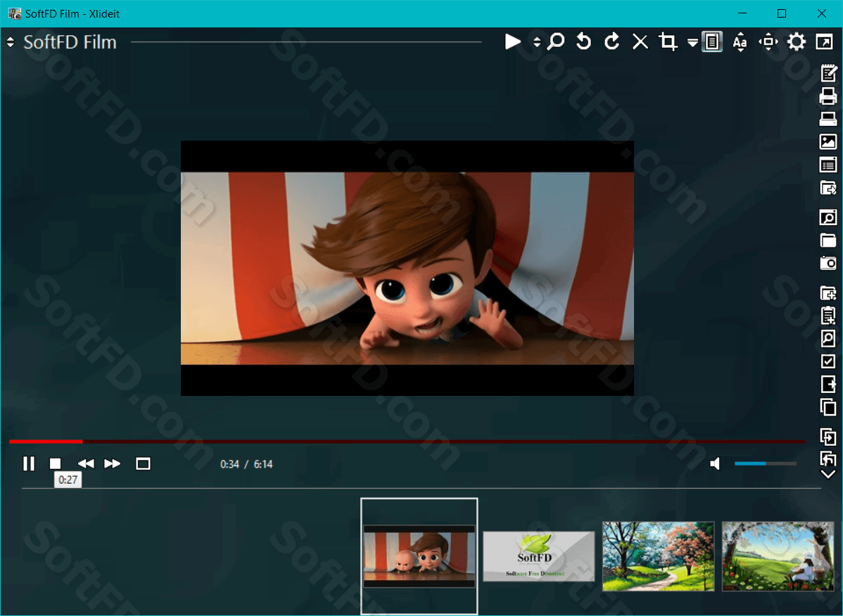Viewport: 843px width, 616px height.
Task: Click the copy pages icon in sidebar
Action: coord(828,407)
